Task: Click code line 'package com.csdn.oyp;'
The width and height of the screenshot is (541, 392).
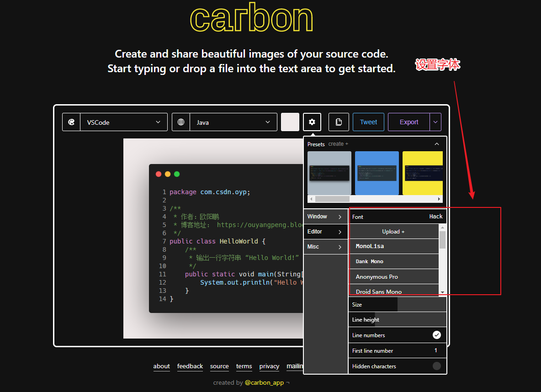Action: 210,192
